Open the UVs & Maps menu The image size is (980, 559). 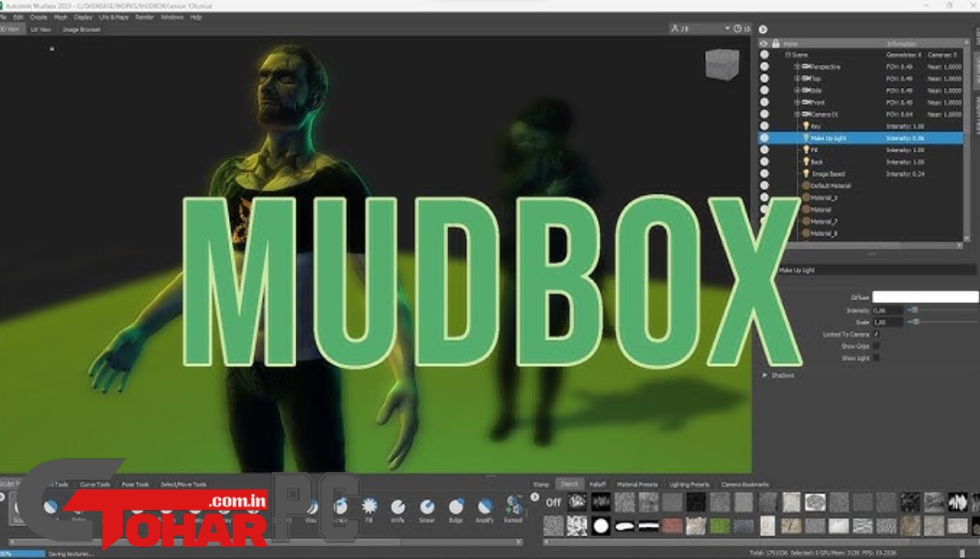pos(113,17)
